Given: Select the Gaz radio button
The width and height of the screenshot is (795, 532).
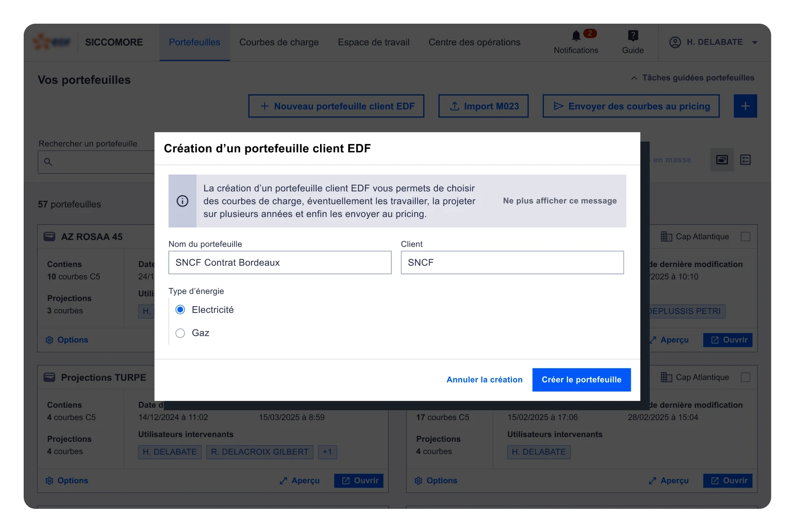Looking at the screenshot, I should [180, 333].
